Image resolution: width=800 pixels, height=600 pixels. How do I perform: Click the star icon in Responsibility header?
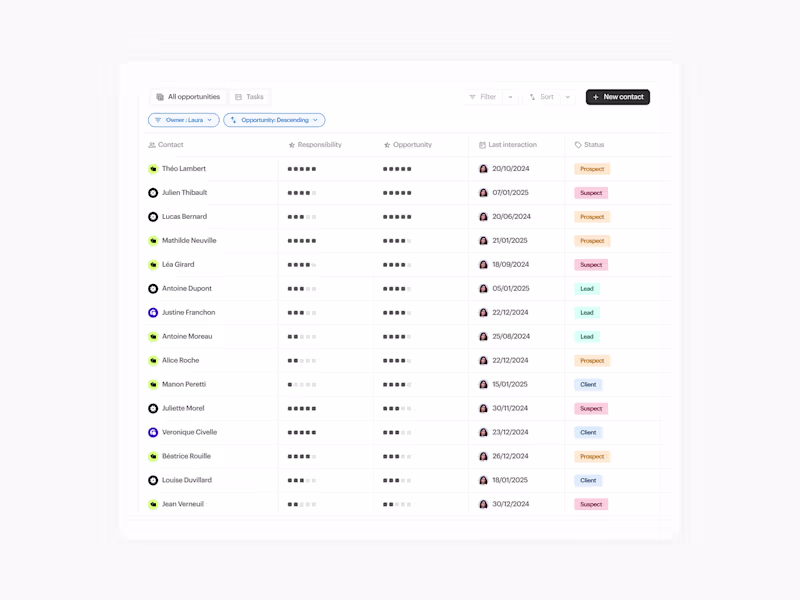(x=288, y=145)
